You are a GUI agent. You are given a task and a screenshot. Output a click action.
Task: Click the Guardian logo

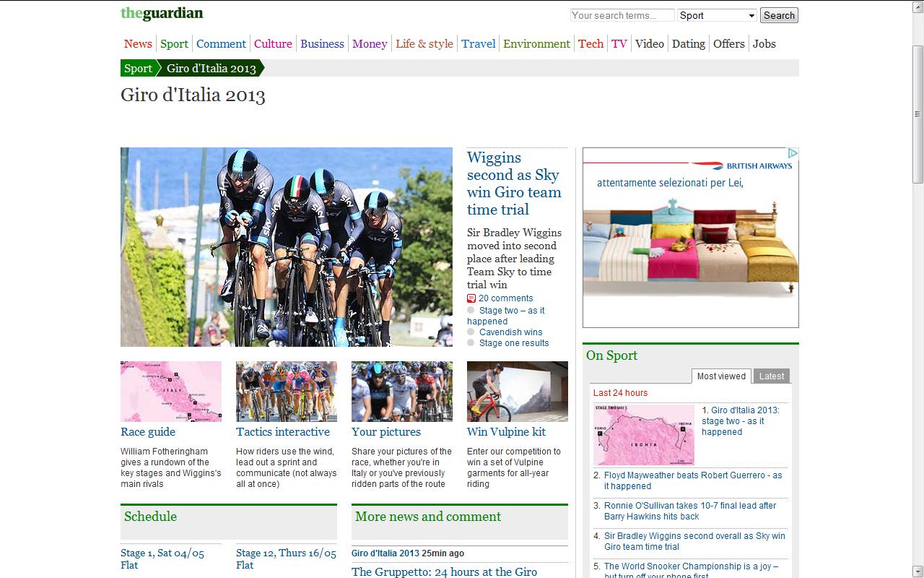162,14
